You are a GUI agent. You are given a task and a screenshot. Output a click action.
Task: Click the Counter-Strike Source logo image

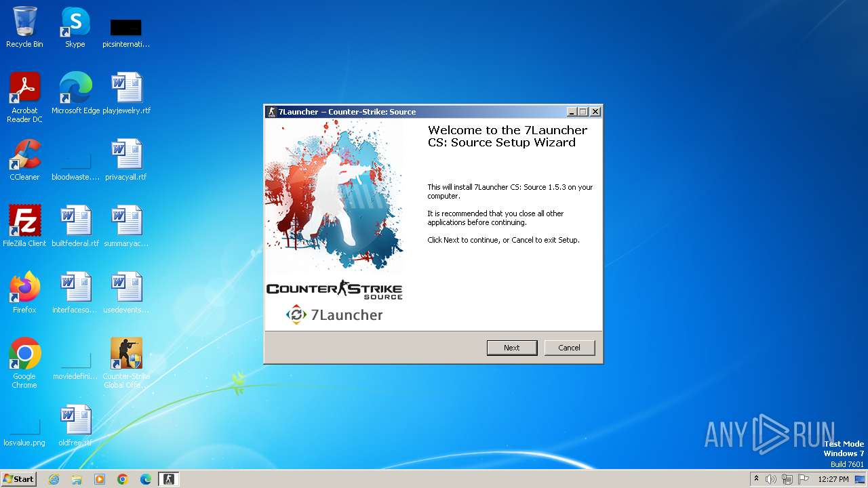coord(334,290)
